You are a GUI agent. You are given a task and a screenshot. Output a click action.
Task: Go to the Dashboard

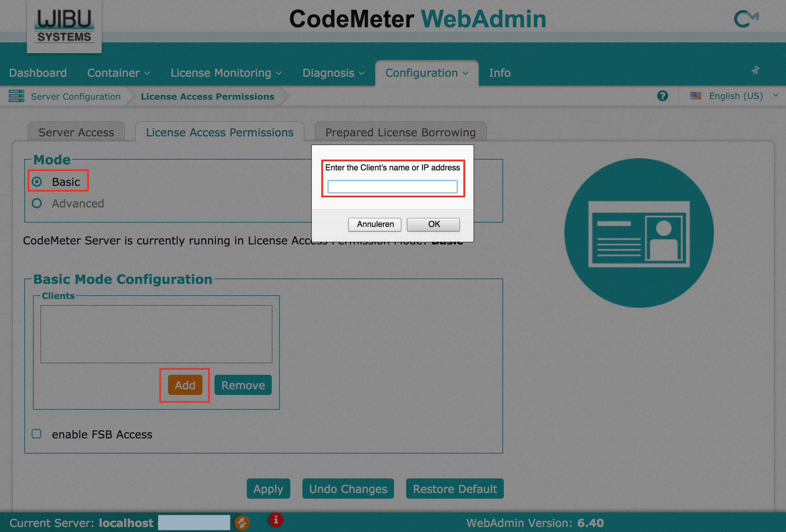click(38, 73)
